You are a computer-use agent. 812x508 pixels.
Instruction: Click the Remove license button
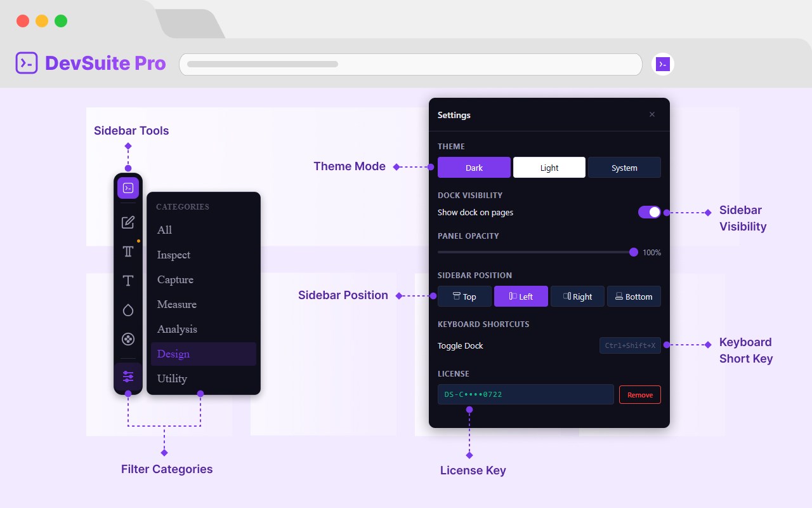640,395
